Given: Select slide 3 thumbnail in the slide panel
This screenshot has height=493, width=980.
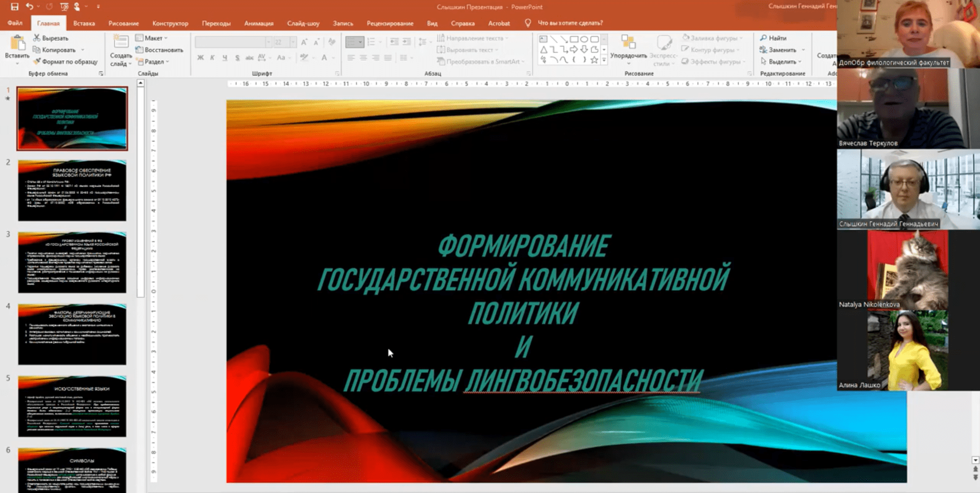Looking at the screenshot, I should tap(71, 262).
